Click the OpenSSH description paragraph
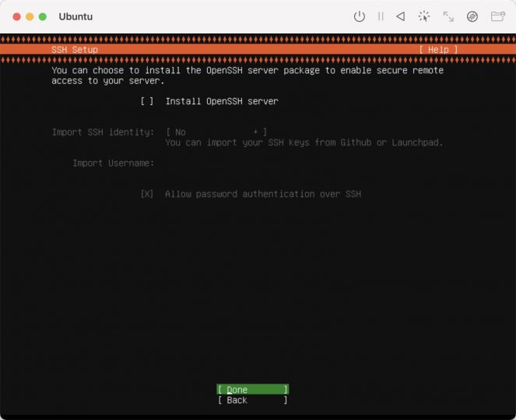Image resolution: width=516 pixels, height=420 pixels. (247, 75)
